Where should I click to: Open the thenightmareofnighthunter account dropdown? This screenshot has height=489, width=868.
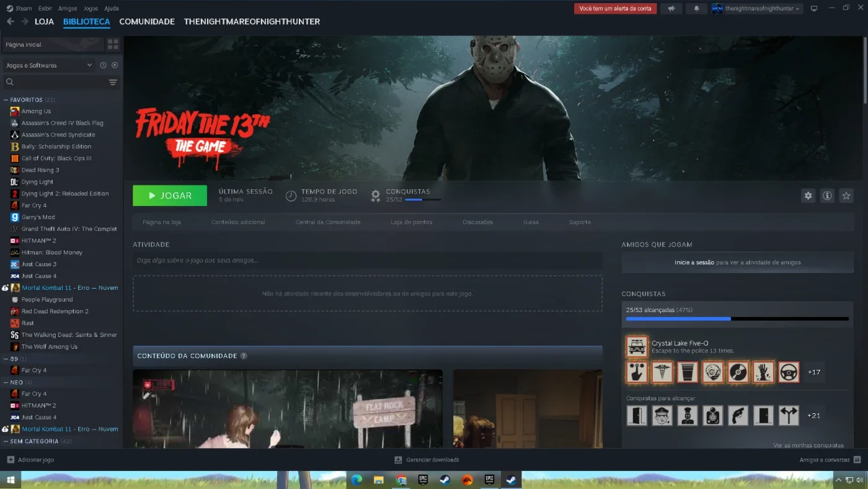click(x=756, y=9)
